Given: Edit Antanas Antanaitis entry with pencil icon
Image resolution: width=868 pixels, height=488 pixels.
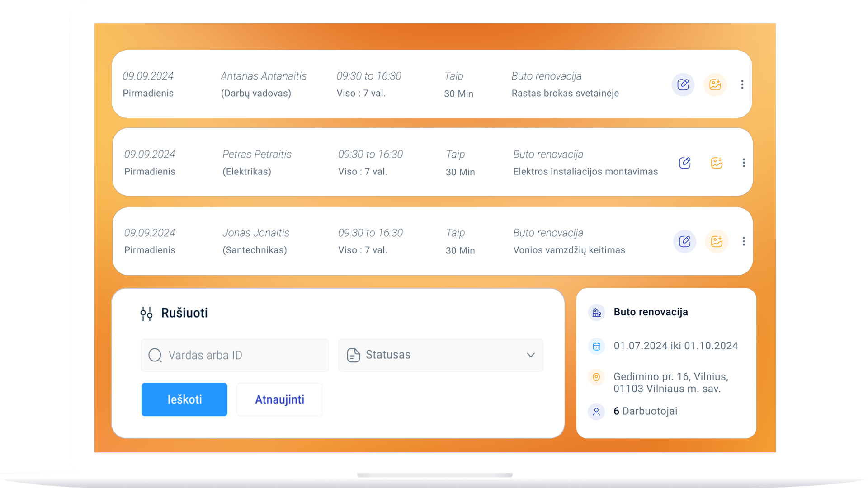Looking at the screenshot, I should point(683,84).
